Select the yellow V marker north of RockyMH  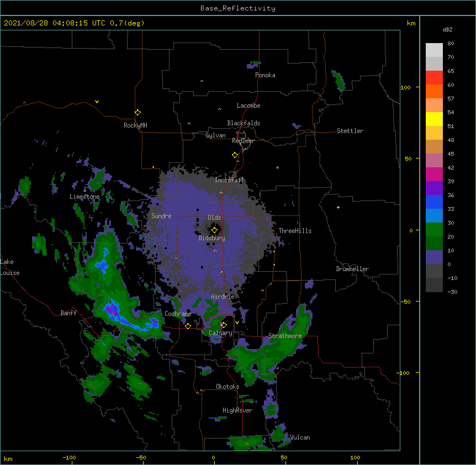(x=97, y=102)
